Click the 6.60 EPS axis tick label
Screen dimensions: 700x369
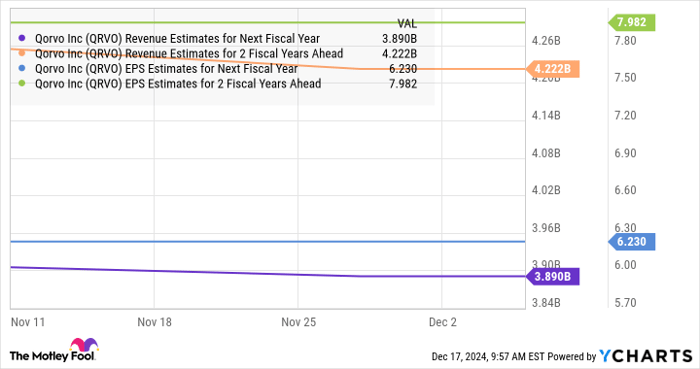coord(625,190)
